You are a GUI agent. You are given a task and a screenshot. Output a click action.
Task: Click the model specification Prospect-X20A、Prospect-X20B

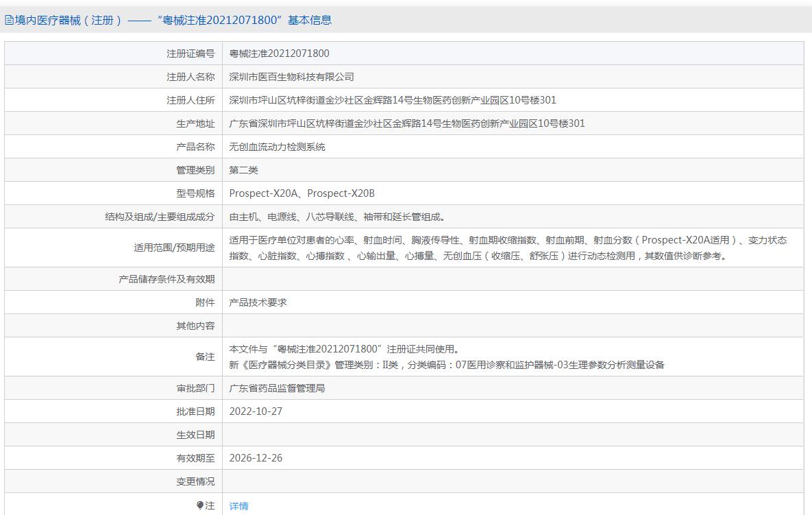tap(302, 193)
